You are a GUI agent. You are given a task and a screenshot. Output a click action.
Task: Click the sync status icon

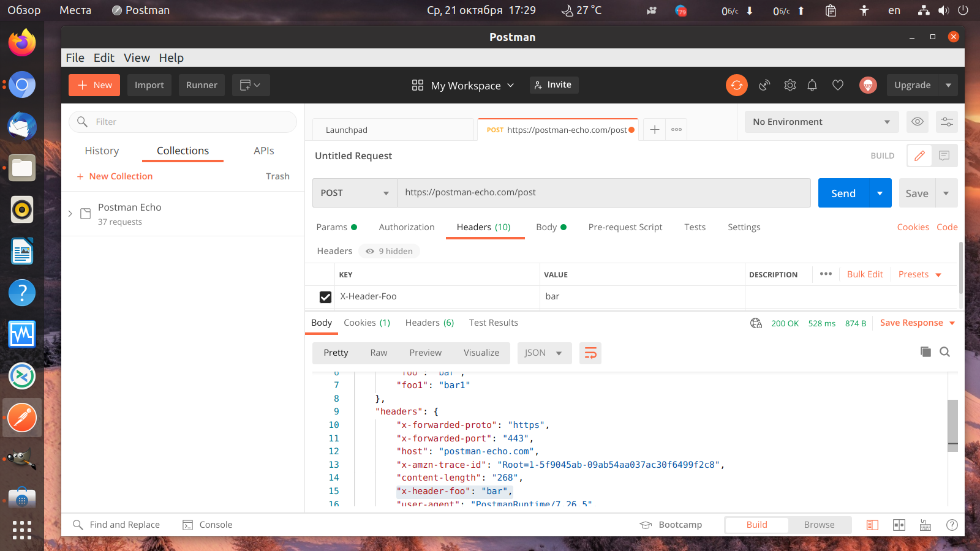[x=737, y=85]
